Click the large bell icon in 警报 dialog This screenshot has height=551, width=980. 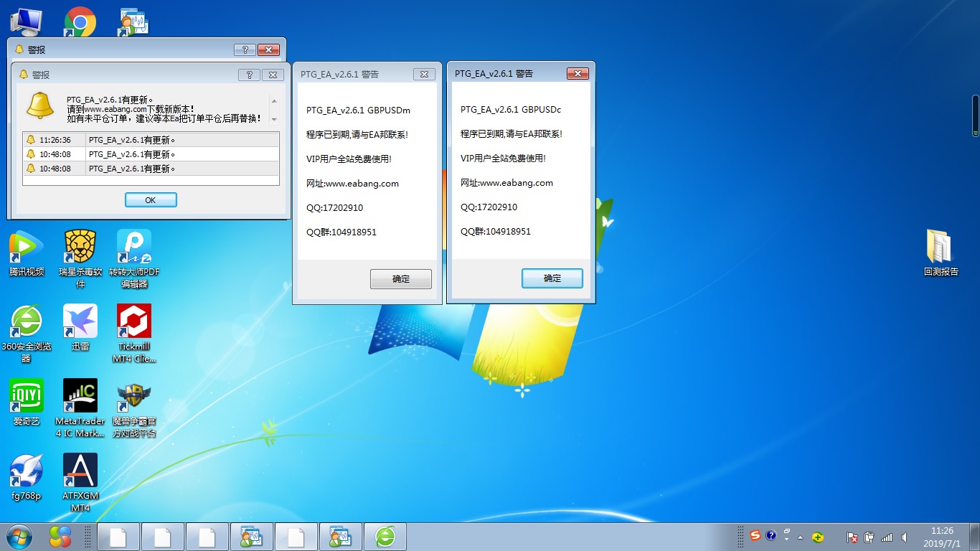pos(39,106)
